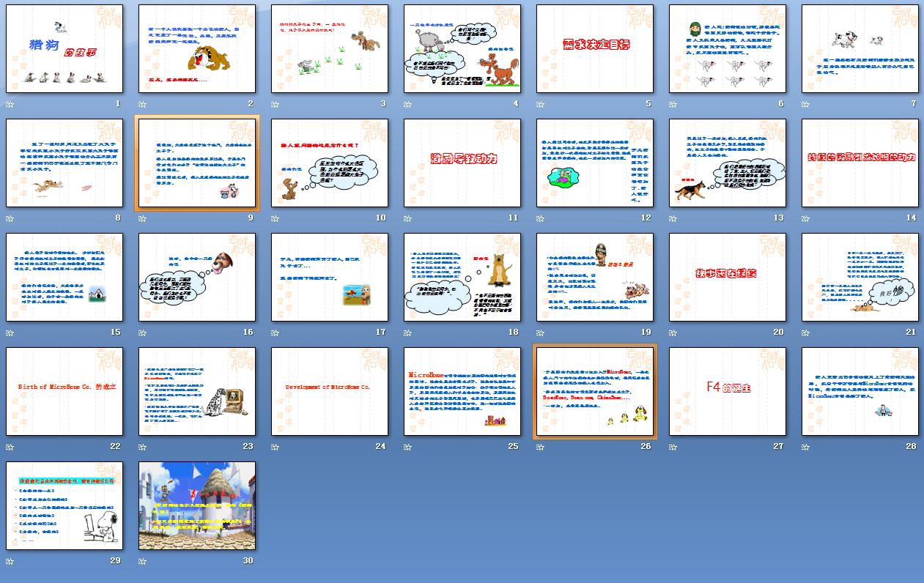The width and height of the screenshot is (924, 583).
Task: Select slide 2 with the bulldog picture
Action: [197, 48]
